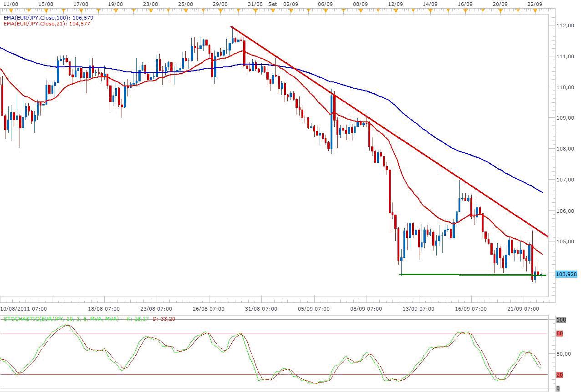Select the green horizontal support line
The image size is (581, 392).
[x=473, y=275]
